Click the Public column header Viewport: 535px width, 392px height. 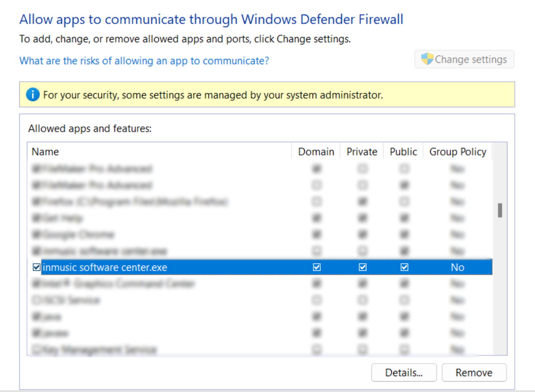tap(403, 151)
